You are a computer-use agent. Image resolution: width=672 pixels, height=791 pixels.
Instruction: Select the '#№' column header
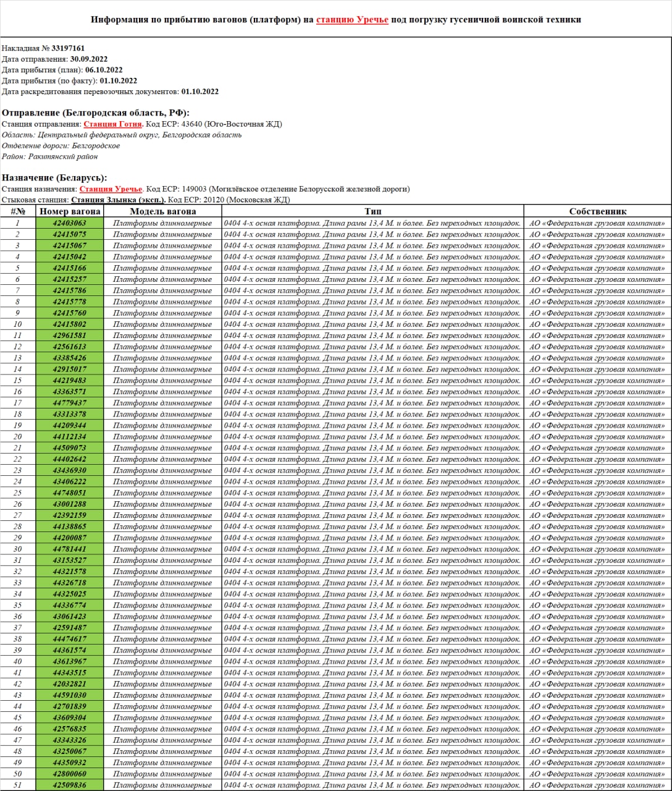(x=18, y=211)
